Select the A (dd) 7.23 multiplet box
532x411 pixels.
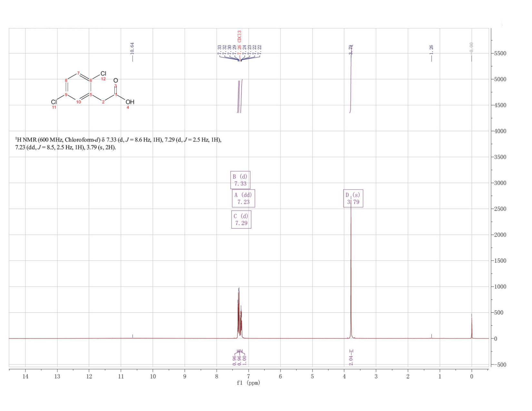tap(243, 198)
